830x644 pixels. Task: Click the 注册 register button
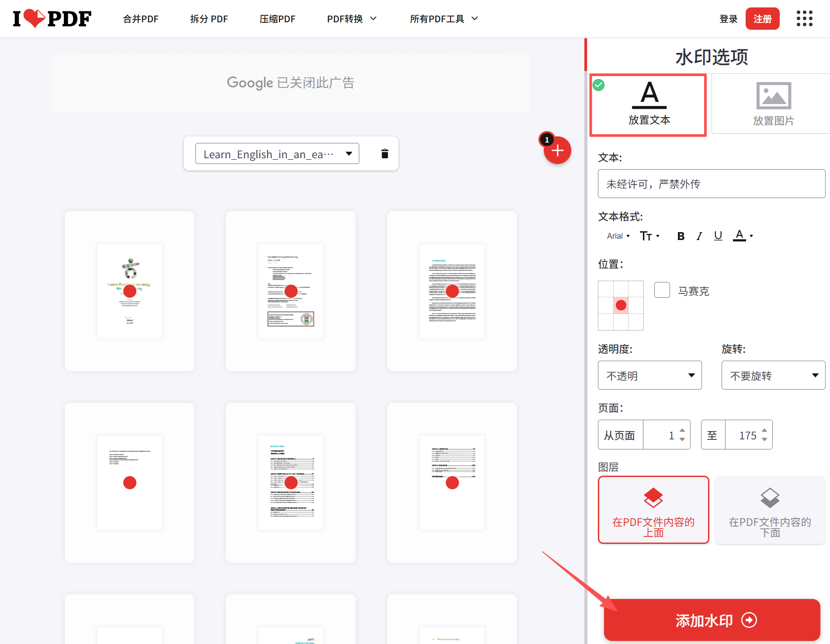click(762, 18)
